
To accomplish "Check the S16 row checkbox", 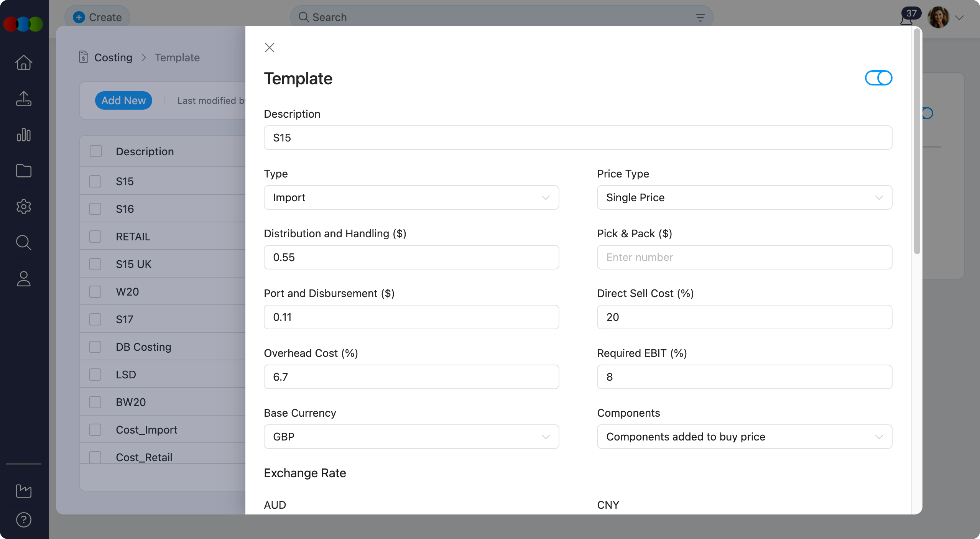I will click(95, 209).
